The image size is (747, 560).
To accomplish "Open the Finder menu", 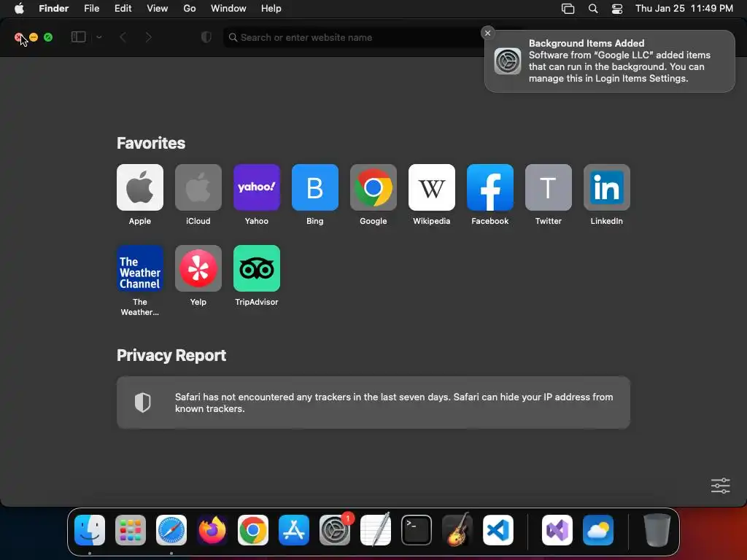I will coord(54,9).
